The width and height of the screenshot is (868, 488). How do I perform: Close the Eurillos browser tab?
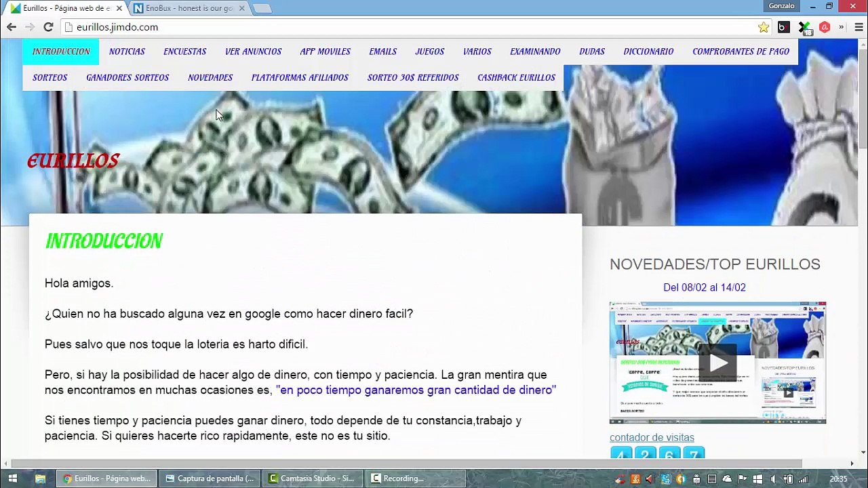[x=119, y=8]
